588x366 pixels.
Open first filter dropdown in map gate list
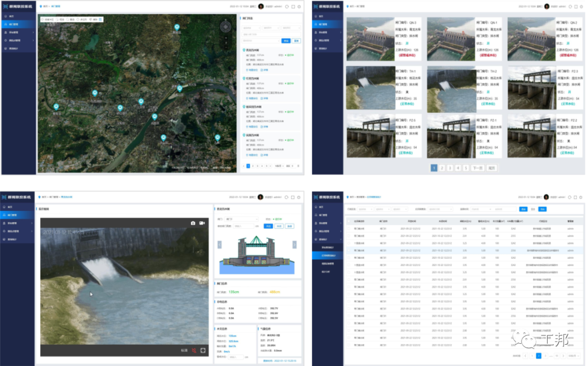tap(251, 28)
